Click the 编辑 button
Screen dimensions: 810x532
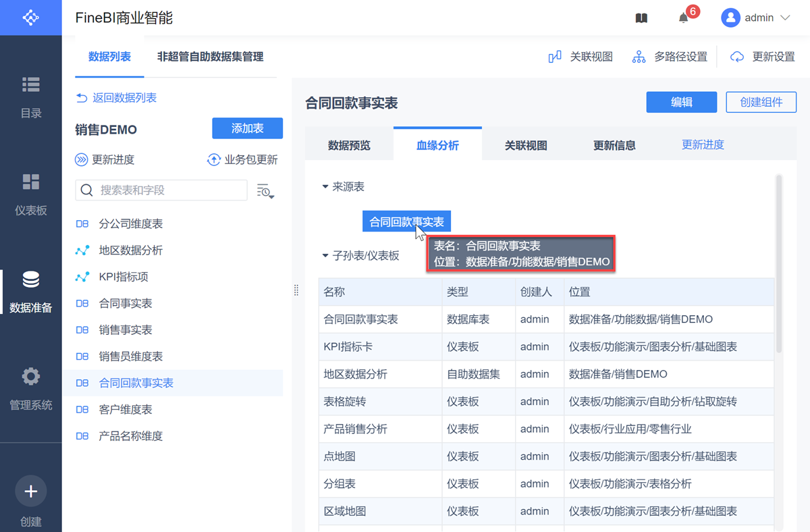click(x=682, y=102)
